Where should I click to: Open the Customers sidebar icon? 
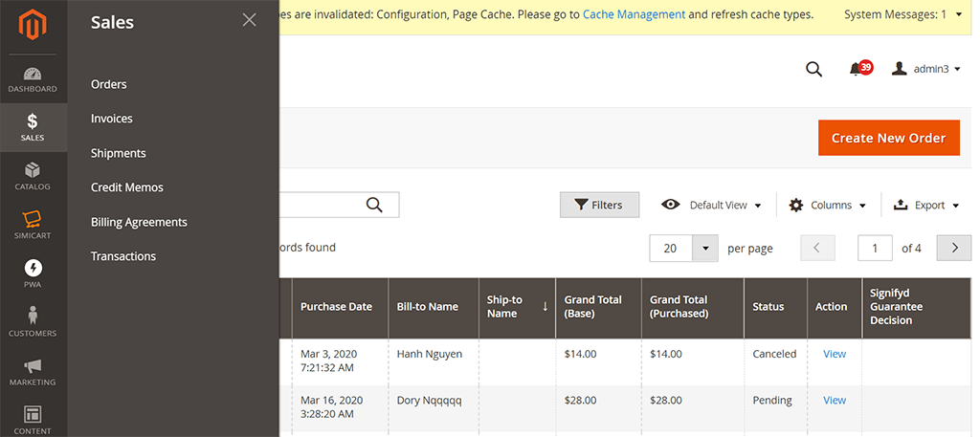[x=33, y=322]
